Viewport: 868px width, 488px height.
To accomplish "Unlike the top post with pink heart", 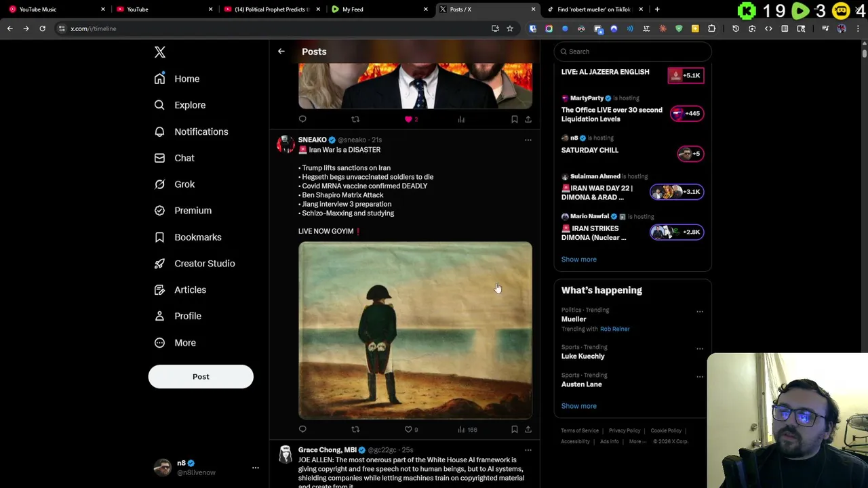I will pos(411,119).
